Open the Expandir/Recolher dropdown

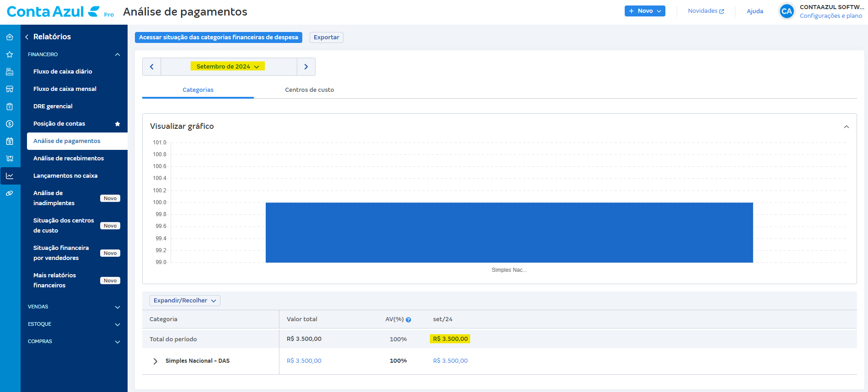[185, 301]
